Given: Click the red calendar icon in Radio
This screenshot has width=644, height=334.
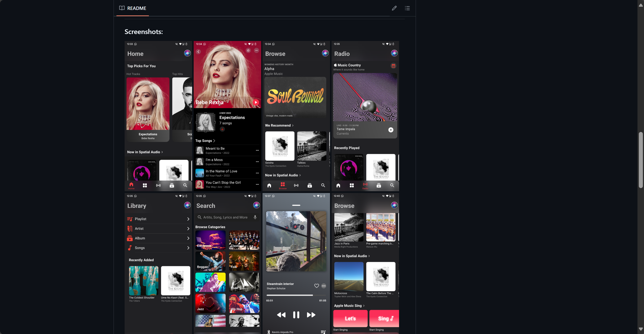Looking at the screenshot, I should (x=393, y=66).
